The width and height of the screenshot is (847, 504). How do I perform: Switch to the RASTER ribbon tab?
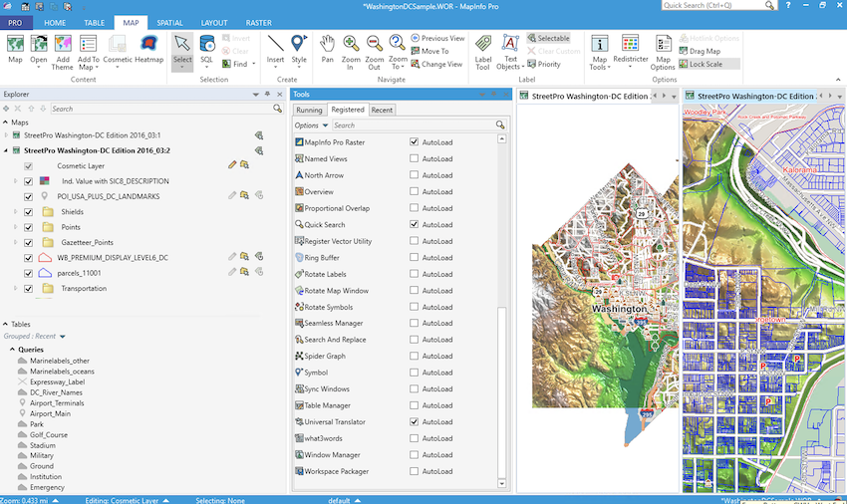tap(259, 23)
